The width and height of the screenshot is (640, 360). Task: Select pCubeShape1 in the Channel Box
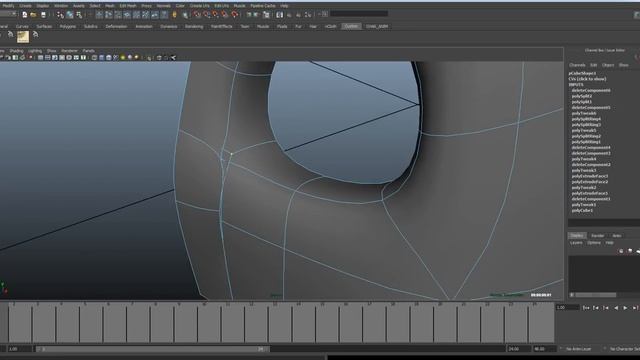click(582, 73)
